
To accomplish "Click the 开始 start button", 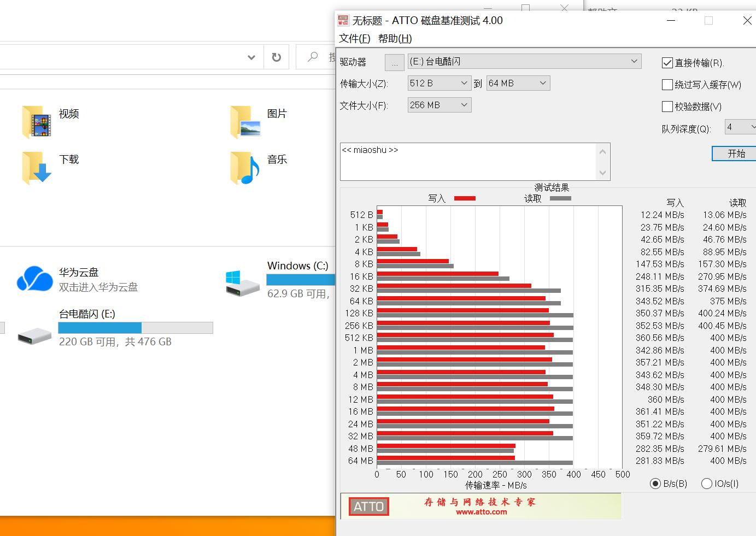I will 736,154.
